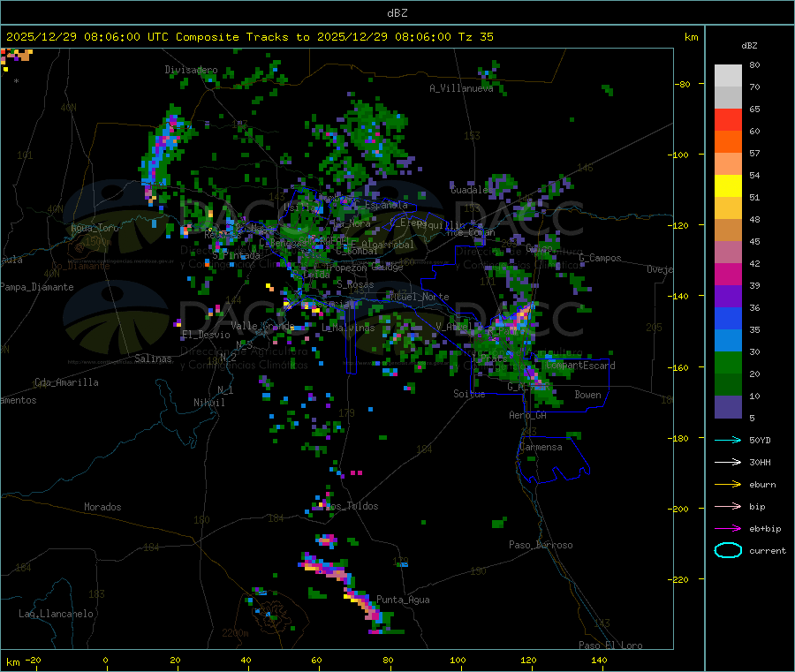Click the 100 km horizontal axis tick
Screen dimensions: 795x672
click(x=458, y=660)
